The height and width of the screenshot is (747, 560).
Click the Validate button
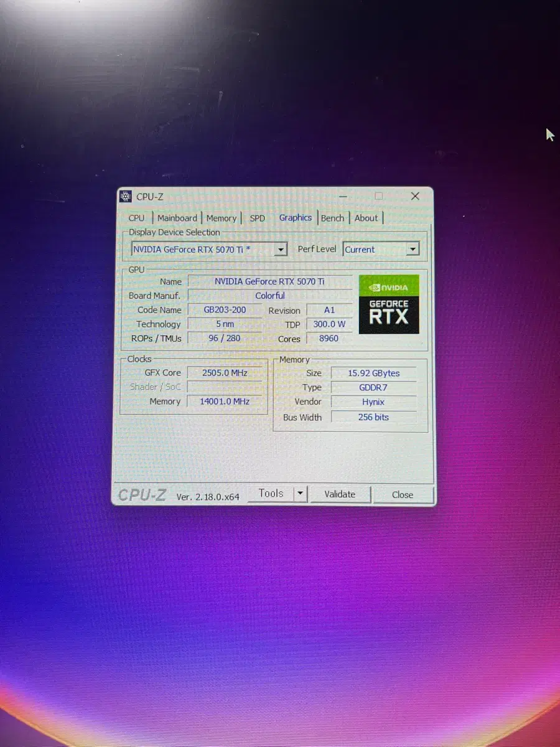point(340,494)
